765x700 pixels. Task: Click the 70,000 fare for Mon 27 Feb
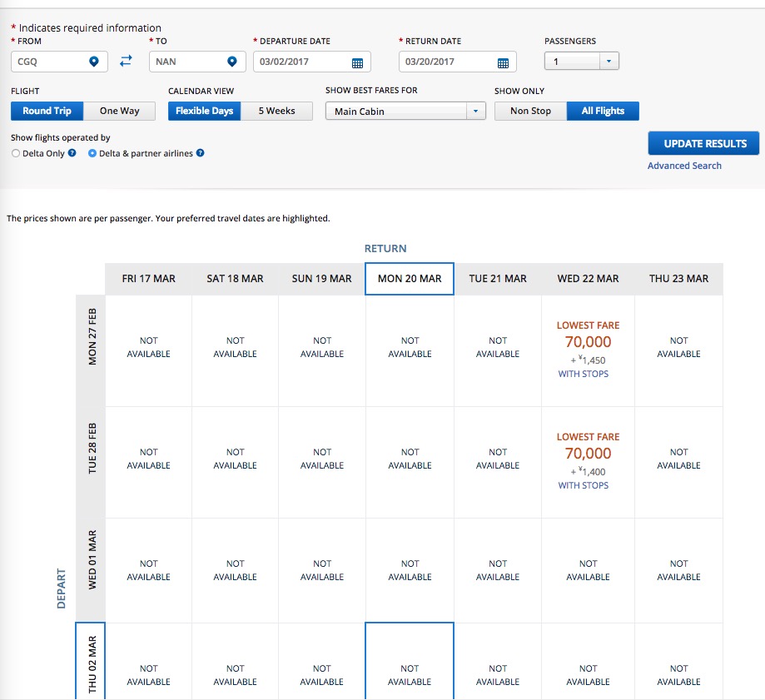[x=588, y=342]
